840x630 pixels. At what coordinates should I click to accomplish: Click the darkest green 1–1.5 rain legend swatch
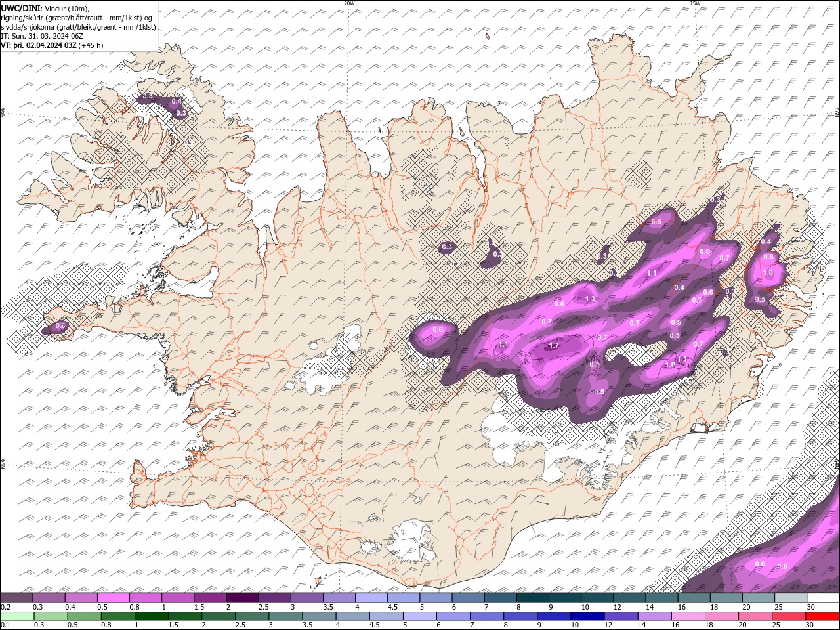tap(151, 616)
